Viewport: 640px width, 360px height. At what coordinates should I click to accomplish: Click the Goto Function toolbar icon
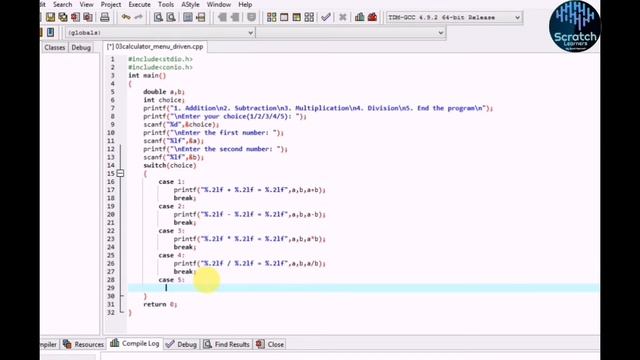pyautogui.click(x=188, y=17)
